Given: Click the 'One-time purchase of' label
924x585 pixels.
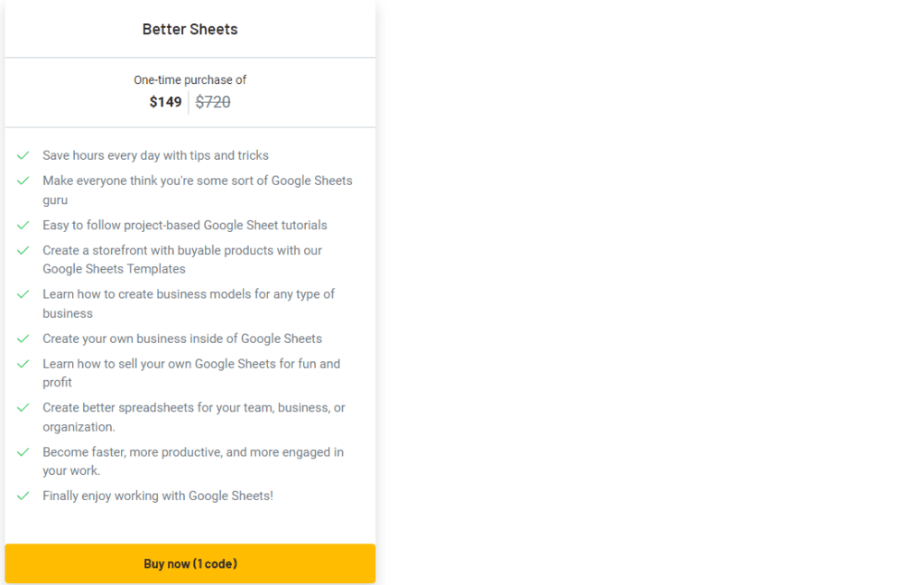Looking at the screenshot, I should point(189,79).
